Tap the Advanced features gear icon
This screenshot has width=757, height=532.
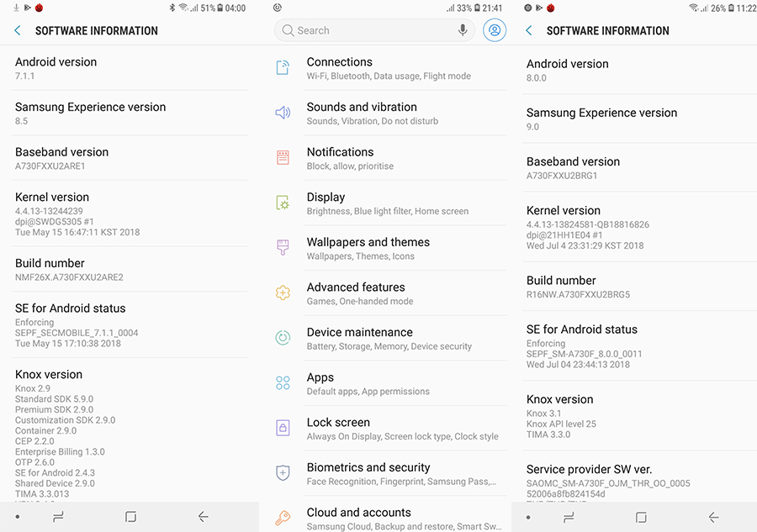click(283, 293)
